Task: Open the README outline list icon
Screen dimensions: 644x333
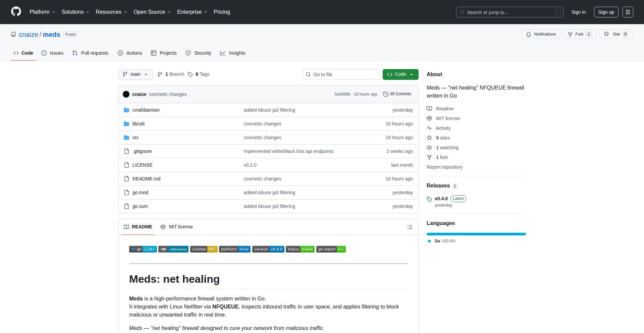Action: (410, 227)
